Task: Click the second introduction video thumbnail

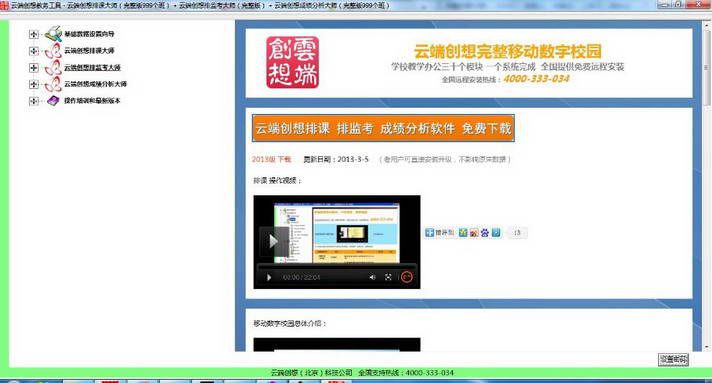Action: 337,344
